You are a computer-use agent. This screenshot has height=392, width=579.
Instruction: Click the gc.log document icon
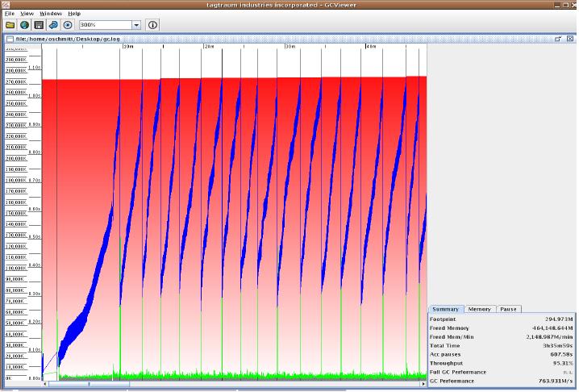(x=10, y=38)
